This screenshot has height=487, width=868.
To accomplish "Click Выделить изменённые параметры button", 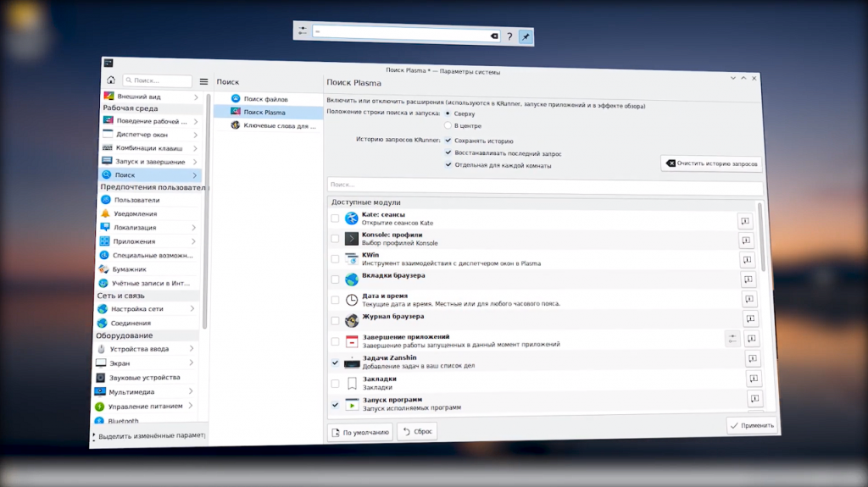I will tap(149, 435).
